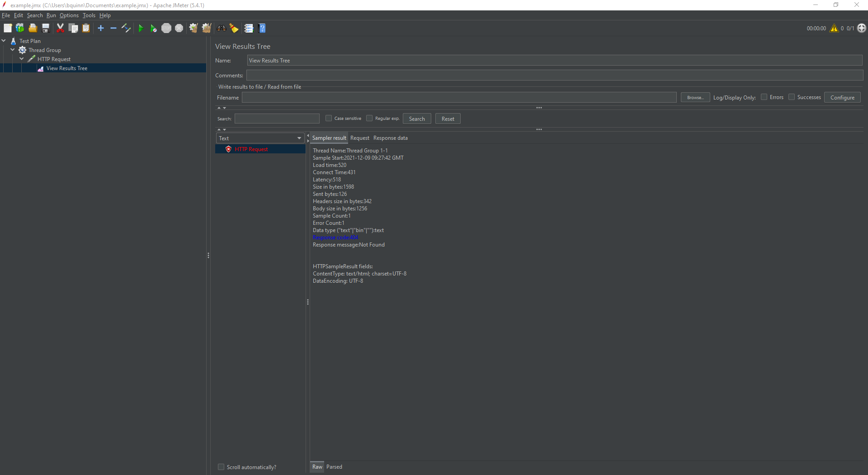Image resolution: width=868 pixels, height=475 pixels.
Task: Click the Search toolbar binoculars icon
Action: point(221,28)
